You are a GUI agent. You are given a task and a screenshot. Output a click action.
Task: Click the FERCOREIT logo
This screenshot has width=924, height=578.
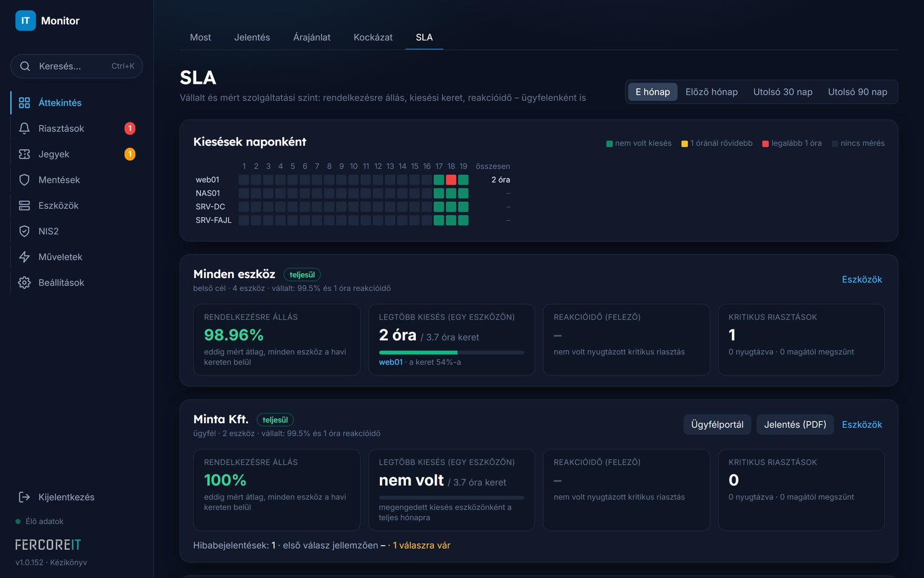[x=48, y=545]
